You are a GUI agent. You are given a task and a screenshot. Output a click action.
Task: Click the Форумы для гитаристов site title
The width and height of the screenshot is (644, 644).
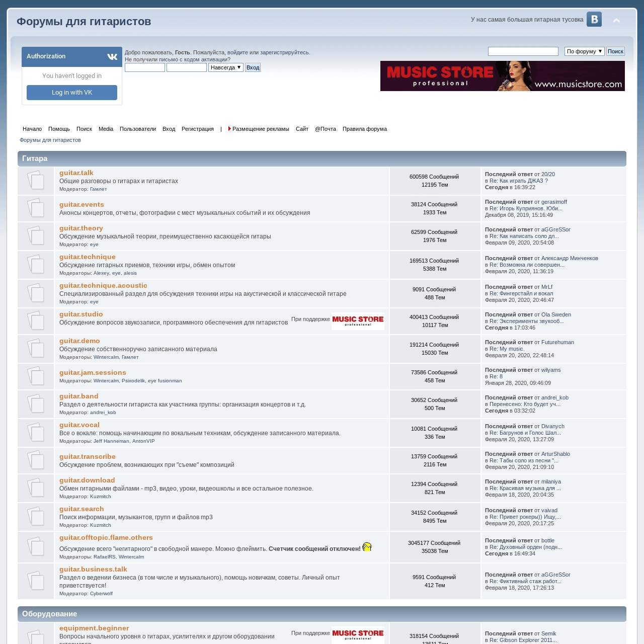[x=84, y=22]
